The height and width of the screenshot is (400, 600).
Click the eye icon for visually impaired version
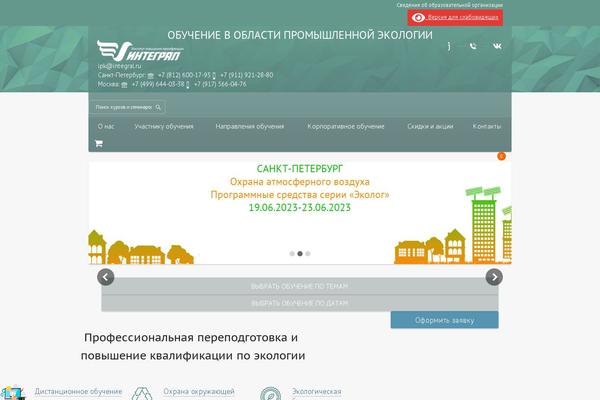tap(418, 18)
